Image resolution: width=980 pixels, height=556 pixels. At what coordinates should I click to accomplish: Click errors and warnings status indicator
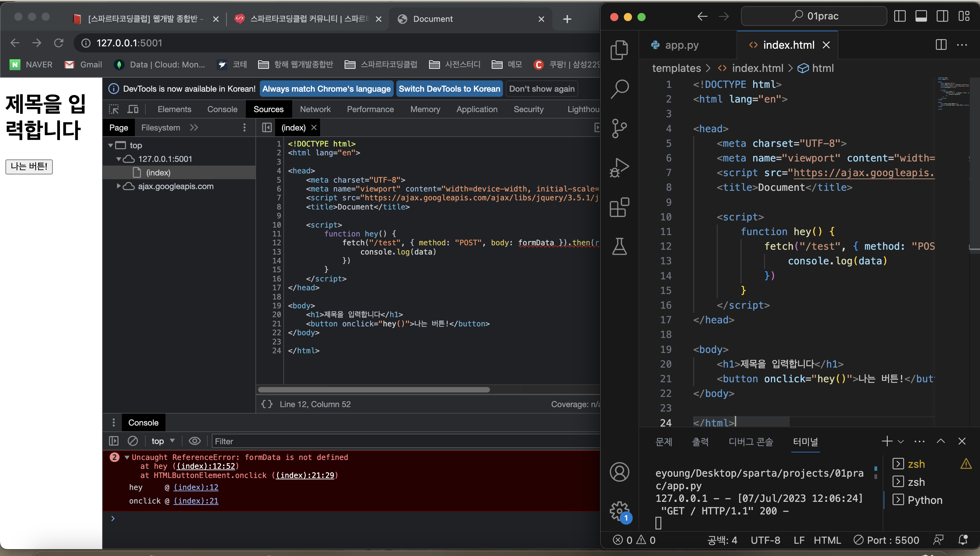[x=634, y=540]
